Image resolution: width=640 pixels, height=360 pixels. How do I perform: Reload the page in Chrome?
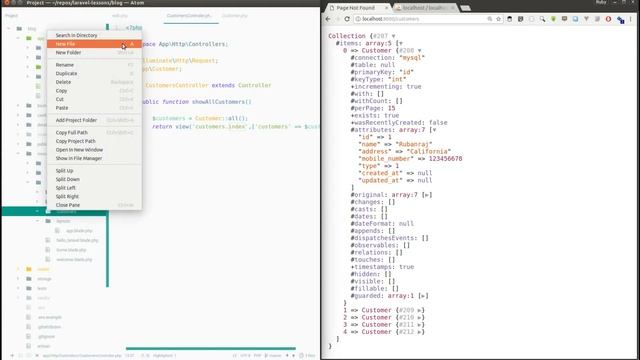[x=347, y=19]
